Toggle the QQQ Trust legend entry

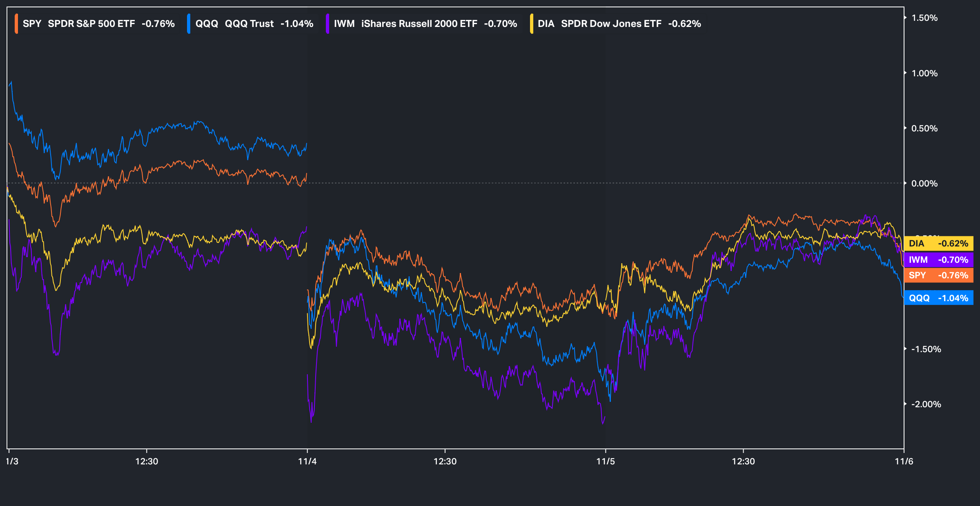(249, 24)
